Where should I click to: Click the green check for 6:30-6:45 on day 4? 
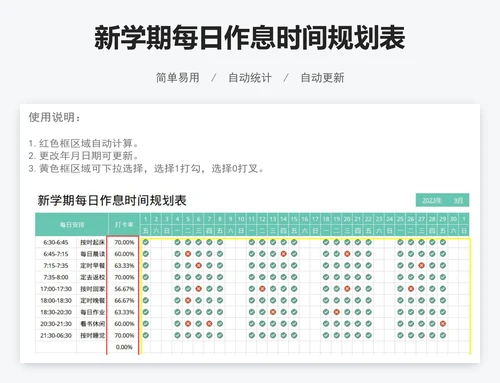(x=177, y=242)
